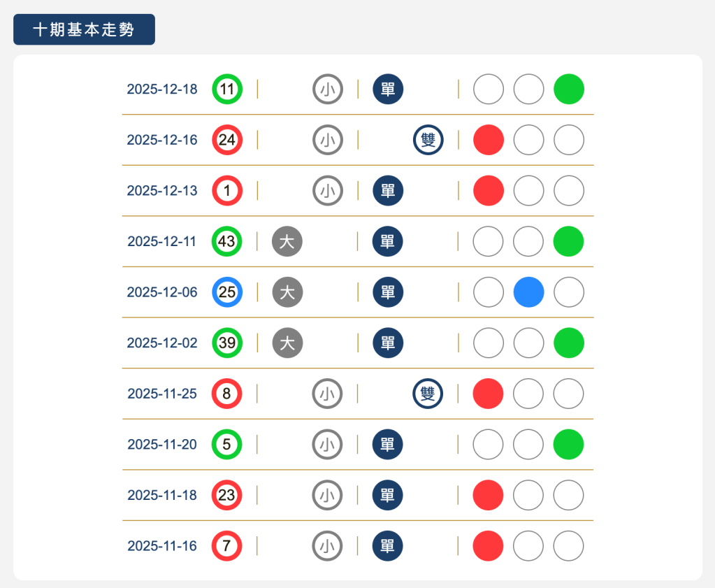Click the red number 24 ball
The height and width of the screenshot is (588, 715).
click(227, 140)
